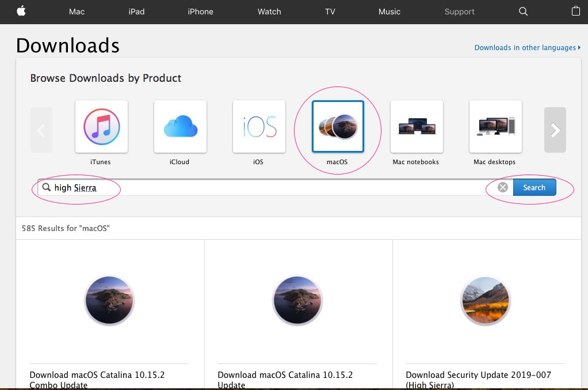Click the Mac notebooks label text

click(x=415, y=162)
